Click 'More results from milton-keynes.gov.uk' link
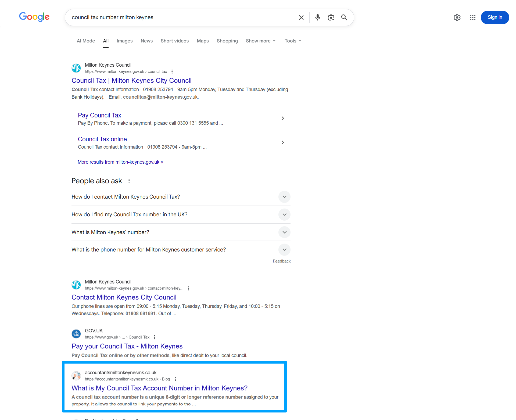Viewport: 516px width, 420px height. (x=120, y=162)
